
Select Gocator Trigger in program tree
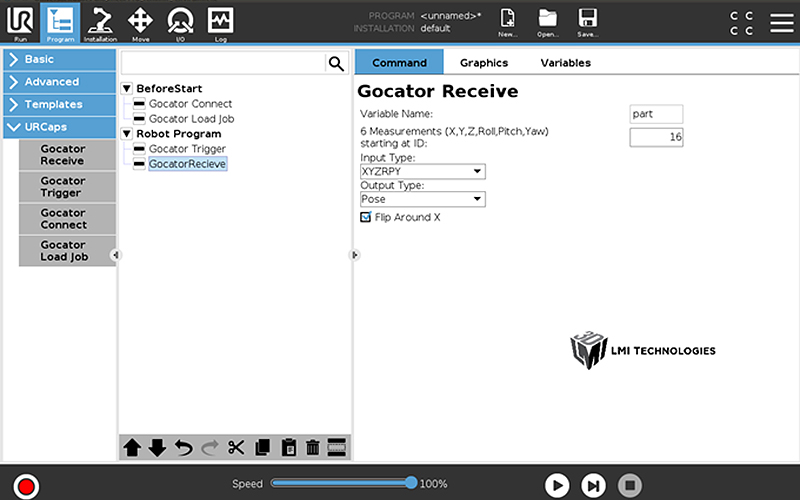point(187,149)
